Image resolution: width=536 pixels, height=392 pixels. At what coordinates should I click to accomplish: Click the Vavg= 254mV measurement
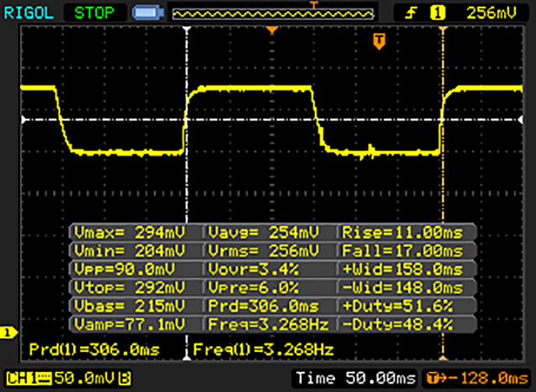(264, 233)
